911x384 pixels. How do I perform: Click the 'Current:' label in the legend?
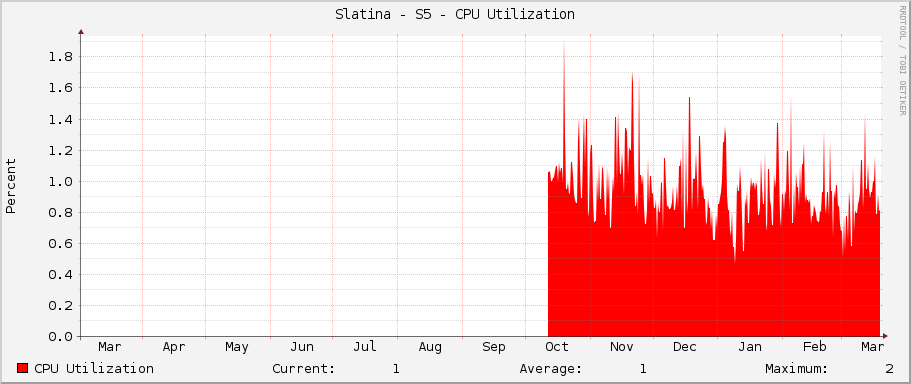click(x=304, y=368)
